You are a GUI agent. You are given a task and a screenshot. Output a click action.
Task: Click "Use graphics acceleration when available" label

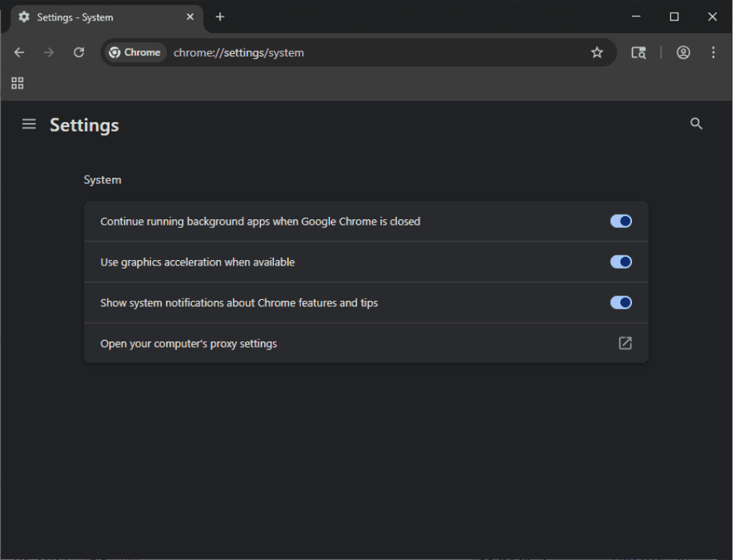(x=197, y=262)
